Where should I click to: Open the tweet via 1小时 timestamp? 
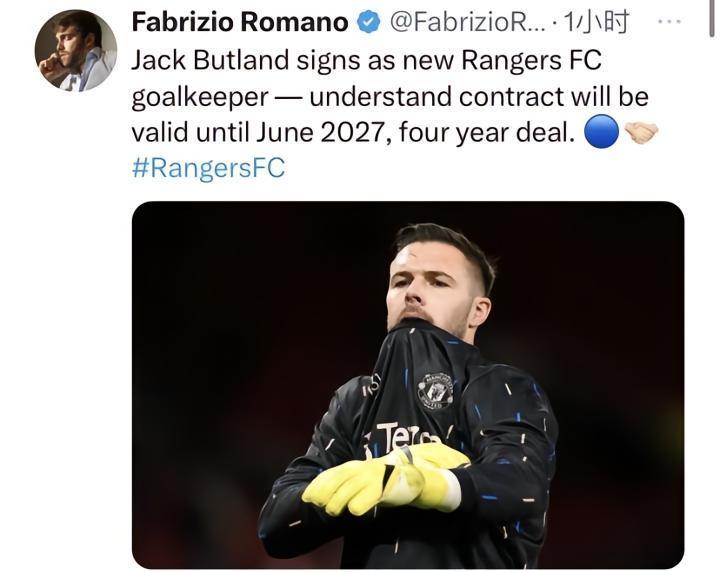click(596, 22)
